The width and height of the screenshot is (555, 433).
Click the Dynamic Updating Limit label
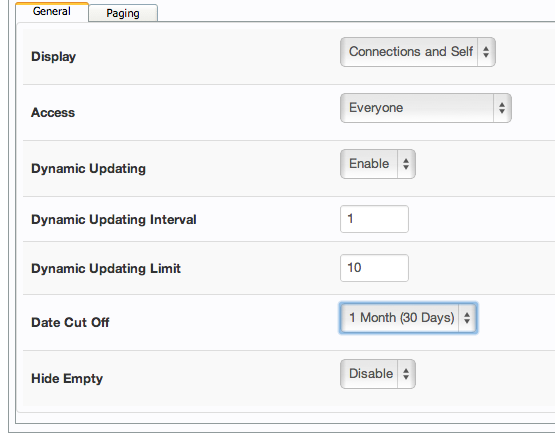[x=106, y=268]
